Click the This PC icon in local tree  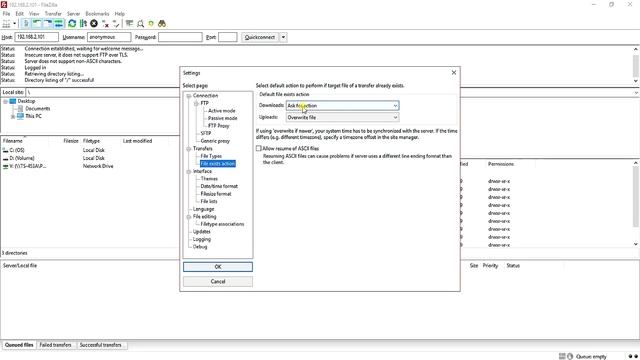coord(20,116)
